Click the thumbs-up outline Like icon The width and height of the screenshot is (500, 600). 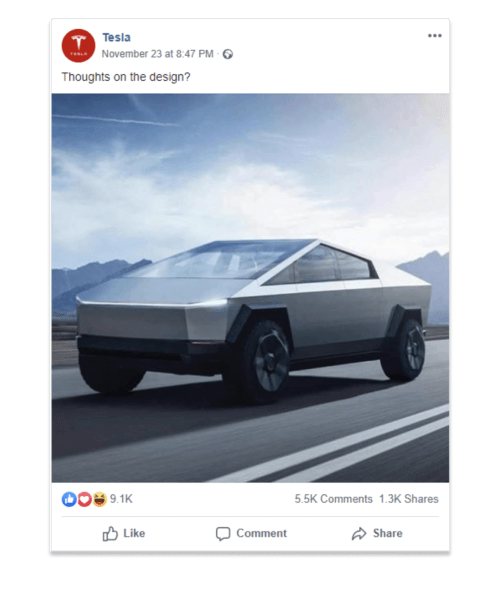(110, 533)
